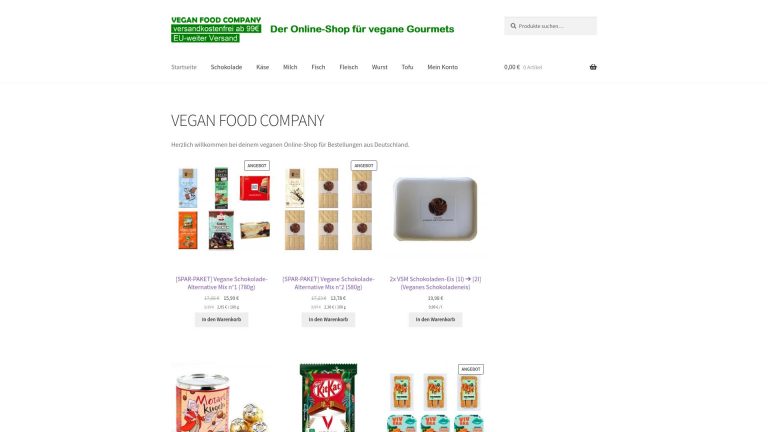
Task: Add Schokolade Mix n°2 to Warenkorb
Action: point(328,319)
